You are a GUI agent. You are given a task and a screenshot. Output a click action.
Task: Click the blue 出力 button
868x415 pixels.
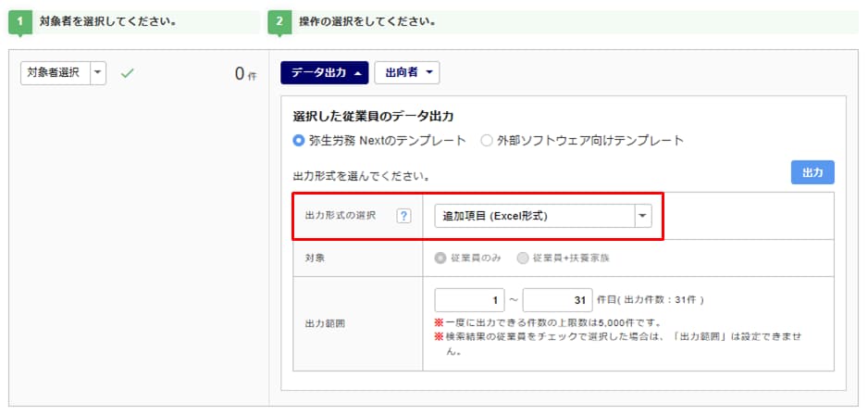(x=812, y=173)
